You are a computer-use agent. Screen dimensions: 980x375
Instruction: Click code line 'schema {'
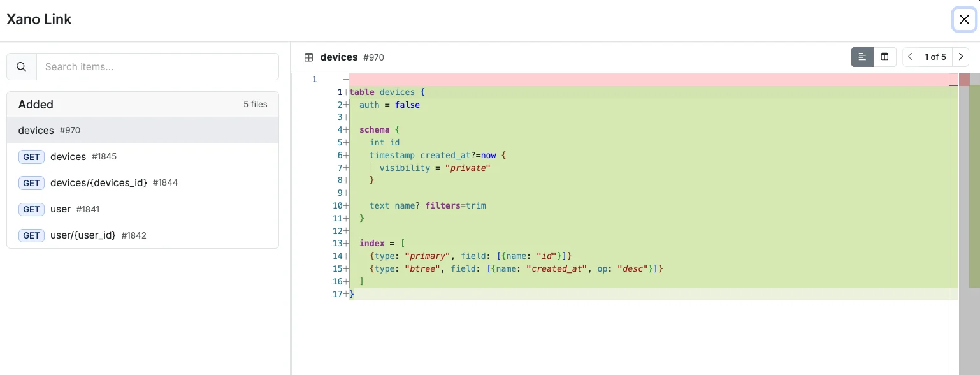[379, 129]
